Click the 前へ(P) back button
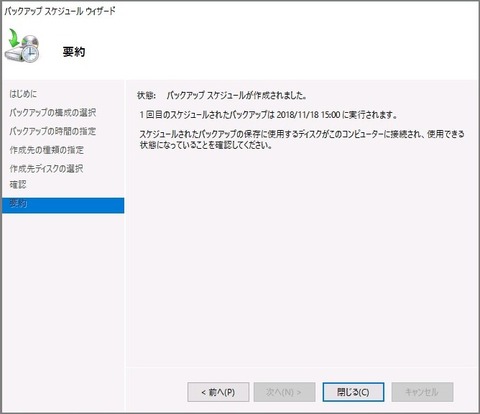 point(218,392)
